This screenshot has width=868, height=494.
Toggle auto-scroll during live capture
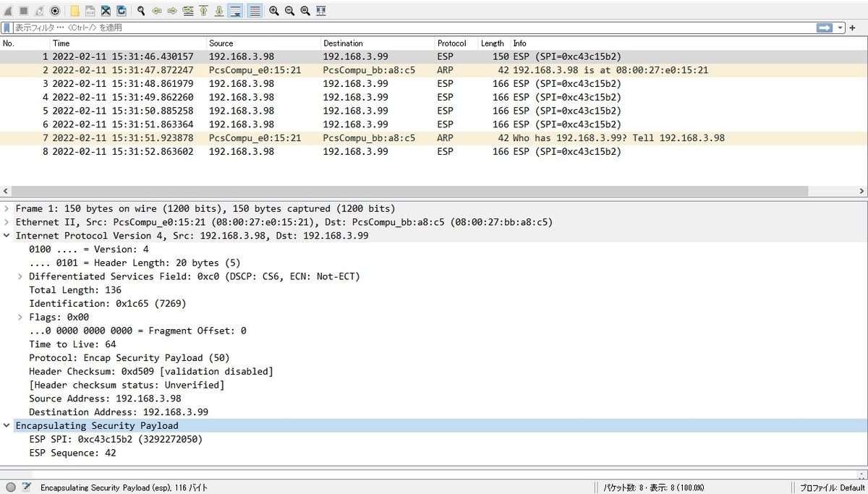[235, 10]
